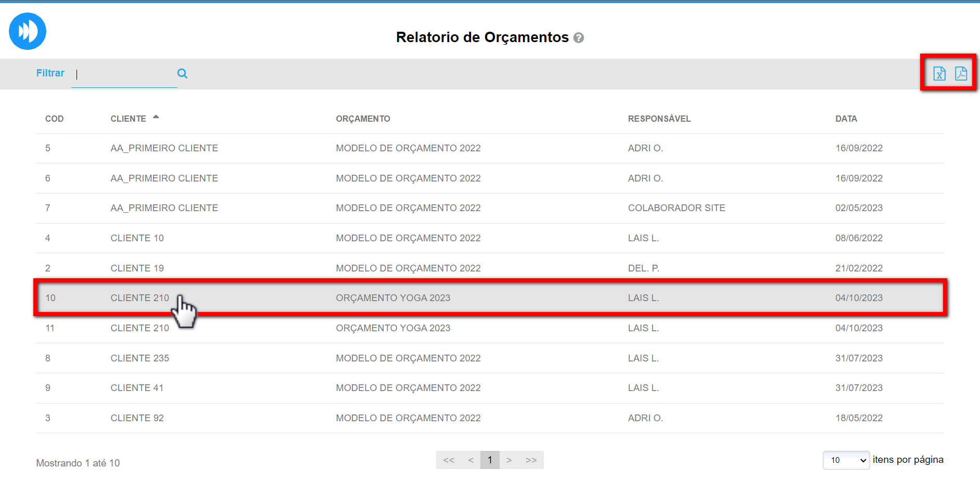Click the search magnifier icon
The image size is (980, 493).
coord(182,73)
